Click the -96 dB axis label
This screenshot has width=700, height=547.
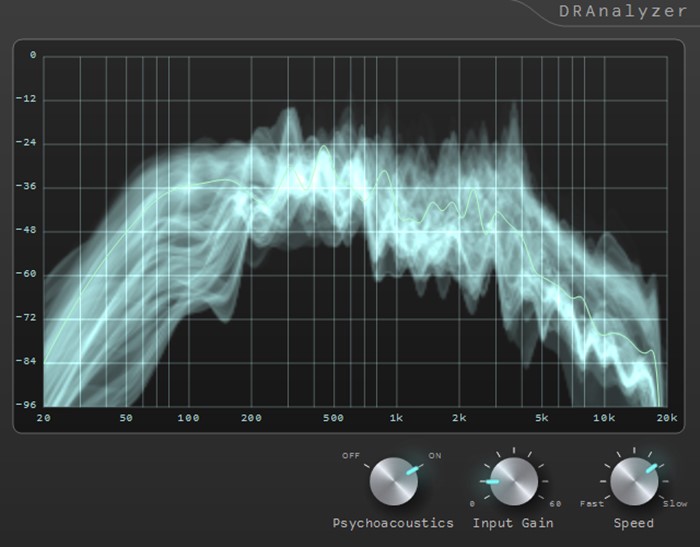(x=28, y=405)
